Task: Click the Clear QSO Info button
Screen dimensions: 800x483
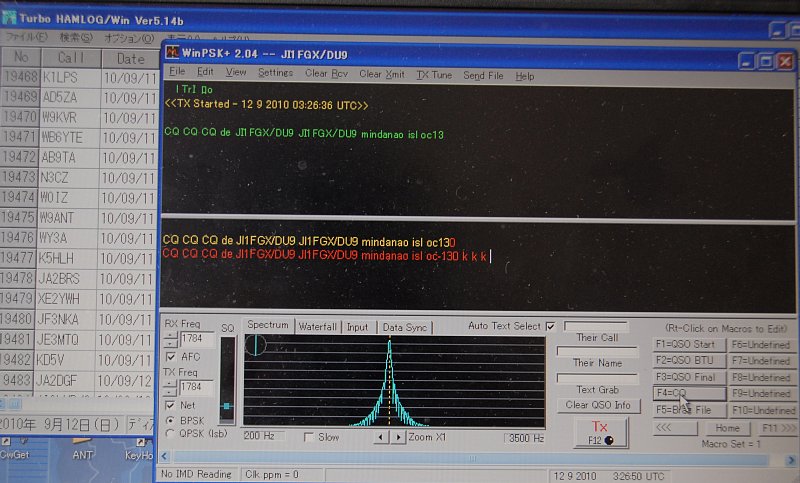Action: click(x=598, y=405)
